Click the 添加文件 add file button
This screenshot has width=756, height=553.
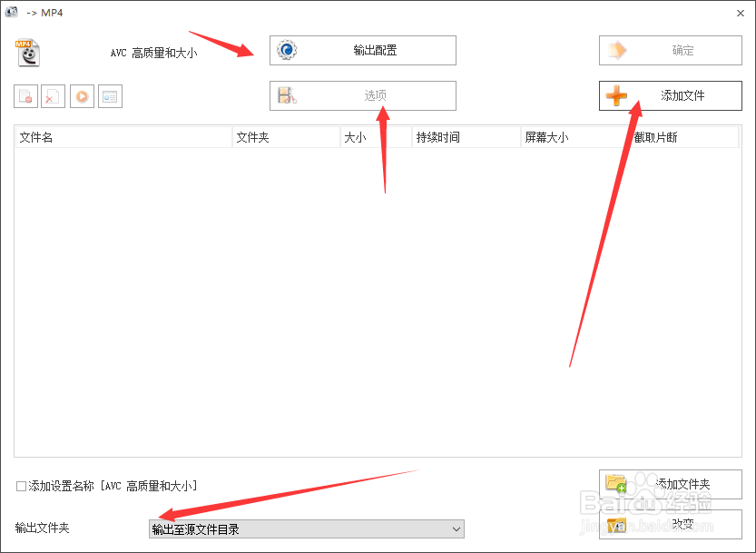pyautogui.click(x=670, y=95)
